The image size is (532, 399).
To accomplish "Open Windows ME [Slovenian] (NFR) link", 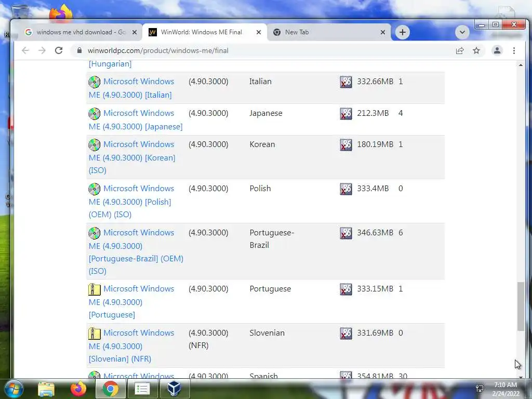I will click(x=131, y=345).
